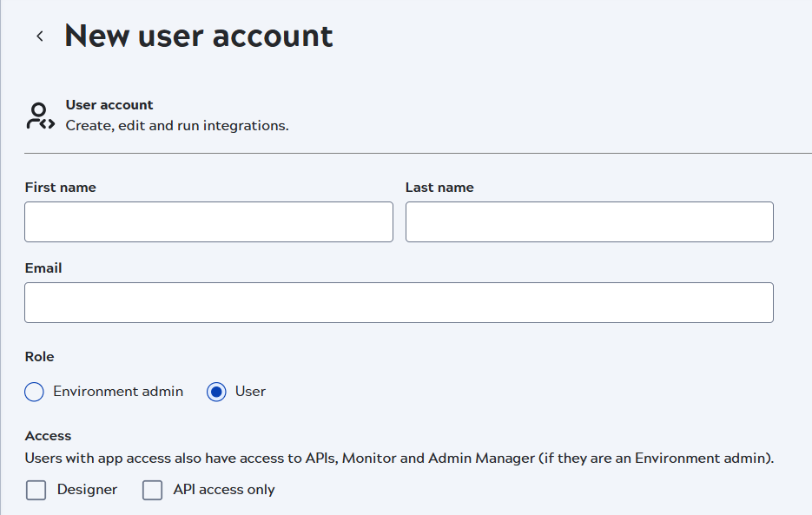
Task: Click the Environment admin radio label
Action: coord(117,392)
